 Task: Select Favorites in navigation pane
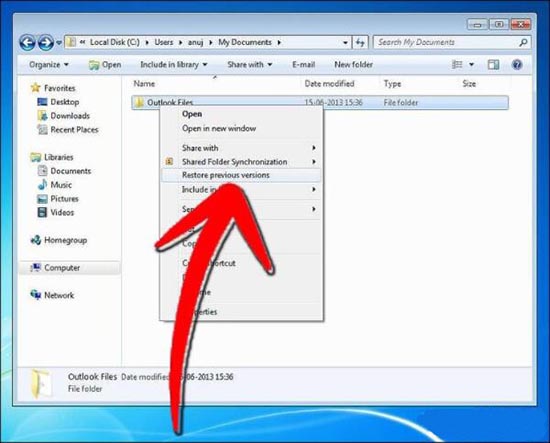(60, 88)
